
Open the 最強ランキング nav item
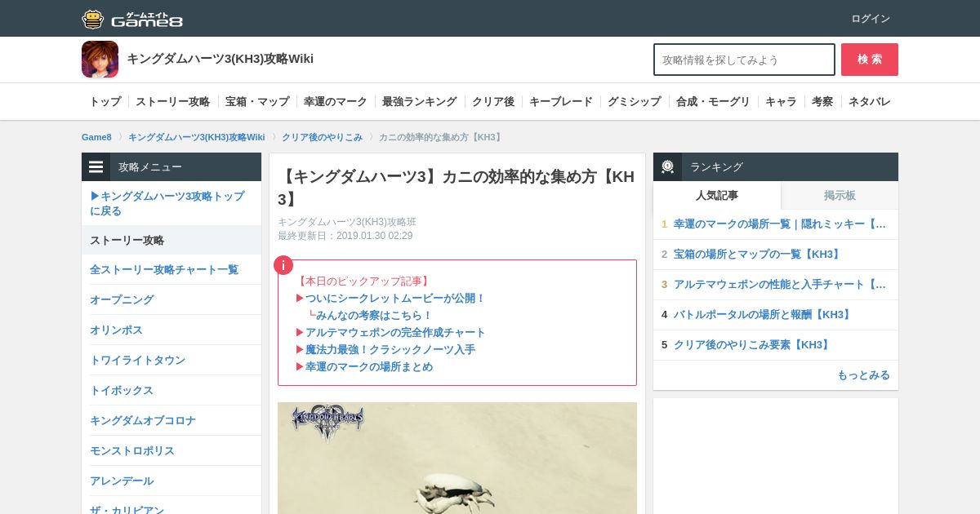(x=420, y=102)
